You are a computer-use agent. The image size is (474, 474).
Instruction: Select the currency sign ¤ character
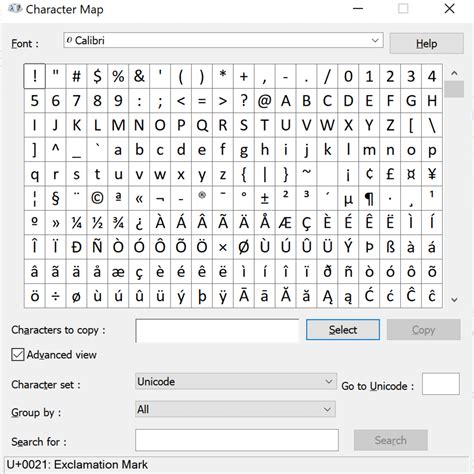pos(411,174)
